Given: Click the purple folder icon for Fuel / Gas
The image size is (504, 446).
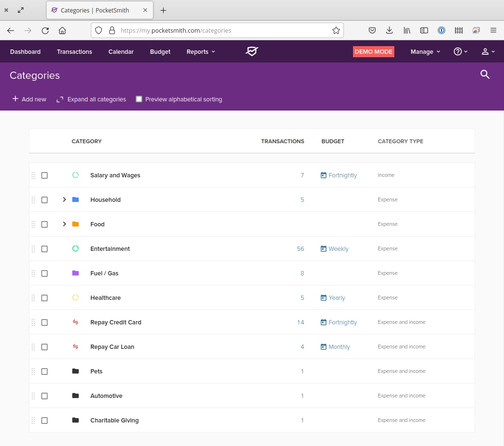Looking at the screenshot, I should 76,273.
